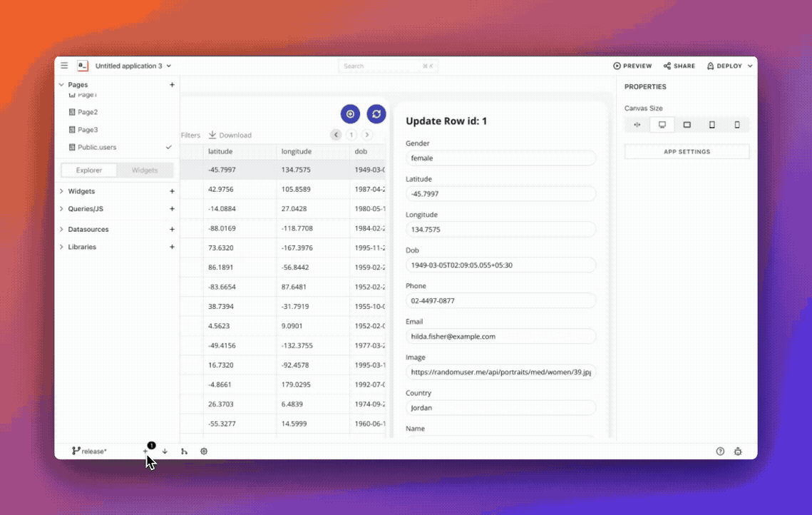
Task: Select the fluid width canvas size option
Action: point(637,125)
